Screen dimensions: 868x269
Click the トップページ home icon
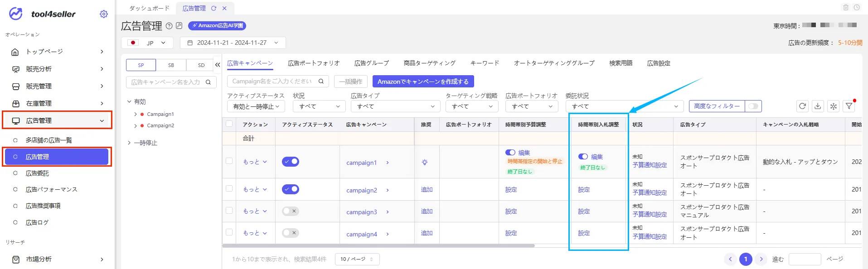[15, 52]
